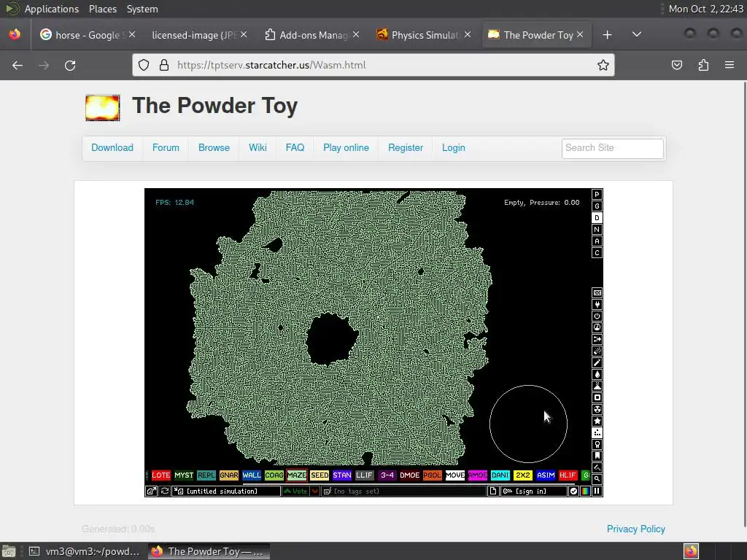The height and width of the screenshot is (560, 747).
Task: Open the Electronics category plug icon
Action: click(x=597, y=304)
